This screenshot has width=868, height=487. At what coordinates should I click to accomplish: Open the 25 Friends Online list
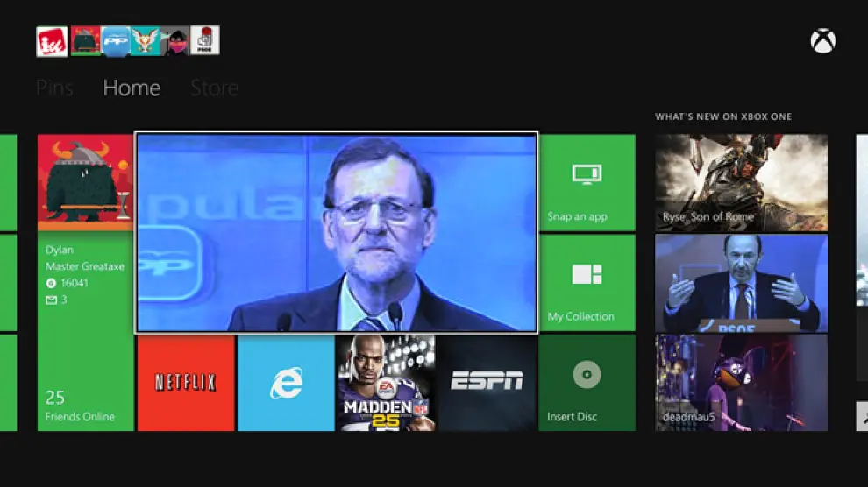click(x=80, y=406)
